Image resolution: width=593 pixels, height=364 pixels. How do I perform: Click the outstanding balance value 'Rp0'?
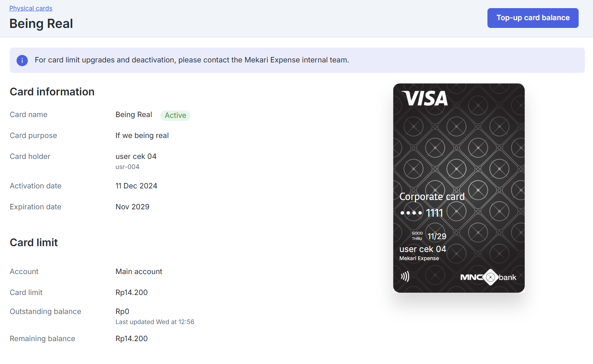(x=122, y=312)
